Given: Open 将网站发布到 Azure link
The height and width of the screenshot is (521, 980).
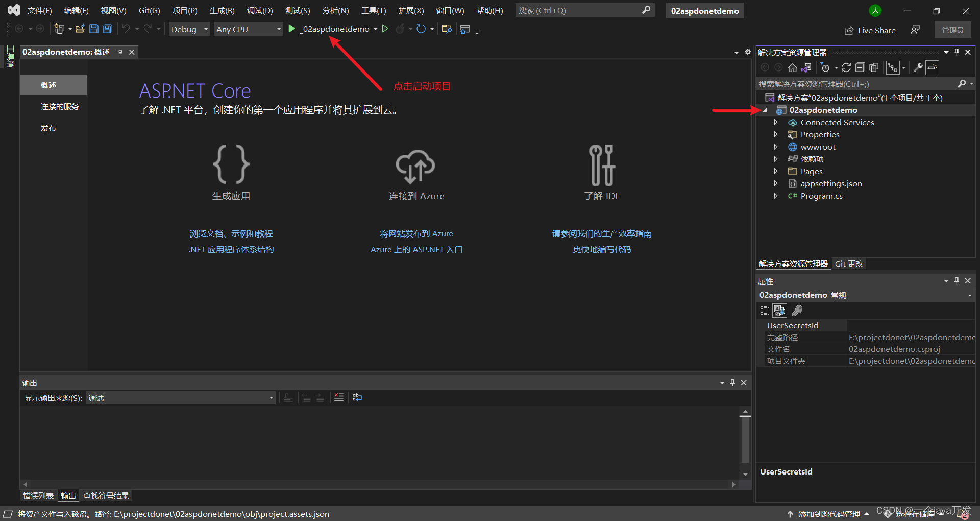Looking at the screenshot, I should (x=416, y=233).
